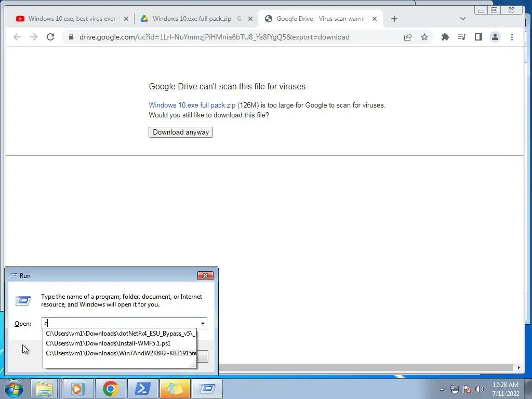
Task: Go forward with the forward arrow
Action: tap(34, 37)
